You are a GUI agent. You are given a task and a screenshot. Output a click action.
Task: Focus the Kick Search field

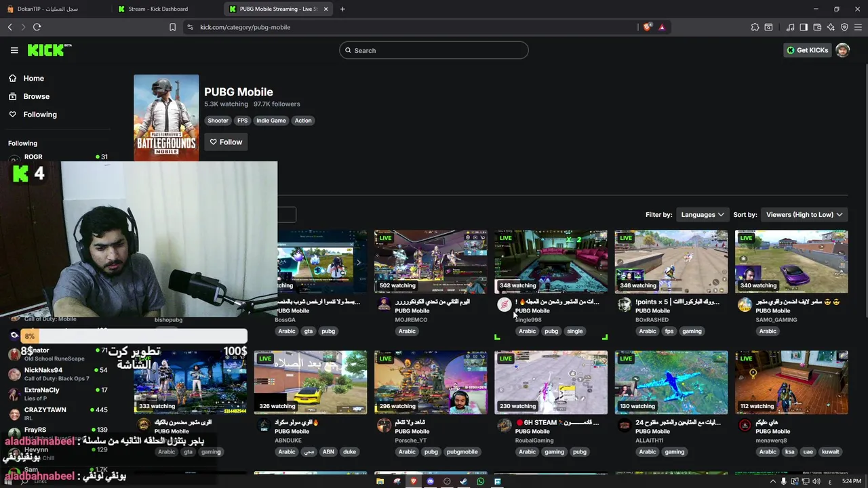pos(434,50)
